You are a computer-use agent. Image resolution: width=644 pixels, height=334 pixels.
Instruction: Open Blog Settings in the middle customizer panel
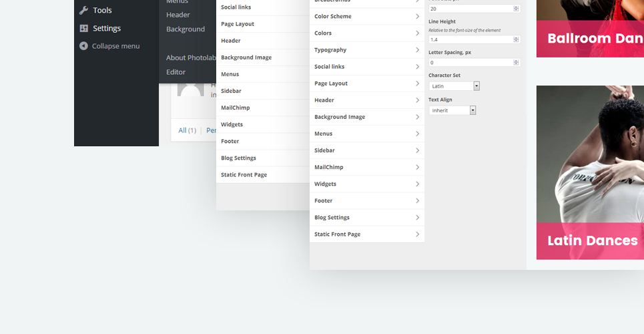tap(263, 158)
